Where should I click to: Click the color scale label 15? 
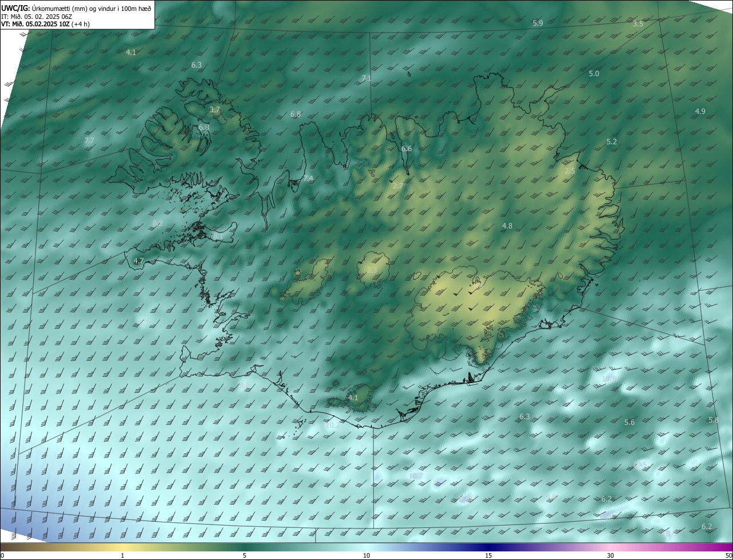488,555
